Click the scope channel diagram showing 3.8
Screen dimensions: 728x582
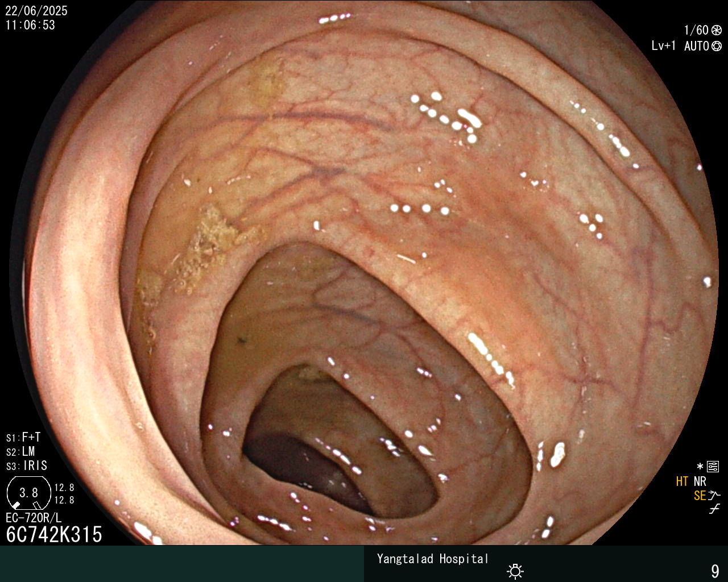28,493
